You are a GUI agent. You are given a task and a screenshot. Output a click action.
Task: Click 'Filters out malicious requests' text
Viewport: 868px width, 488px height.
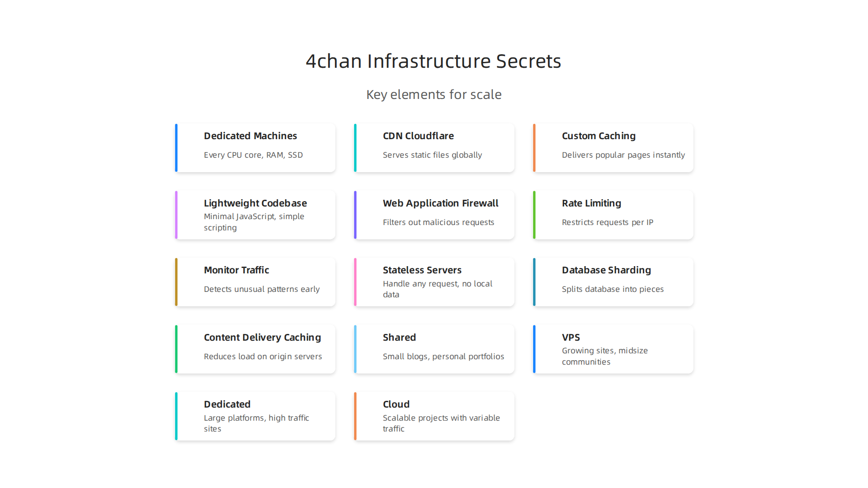439,222
